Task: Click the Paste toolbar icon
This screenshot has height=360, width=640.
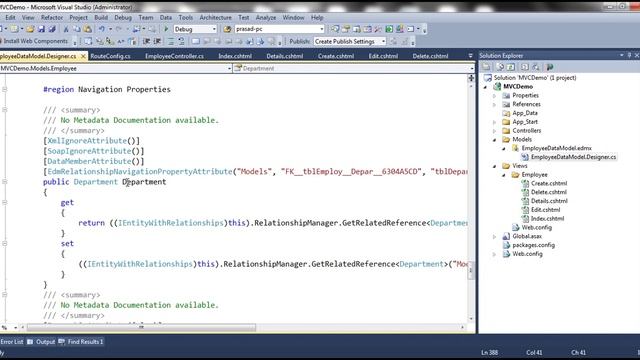Action: click(87, 29)
